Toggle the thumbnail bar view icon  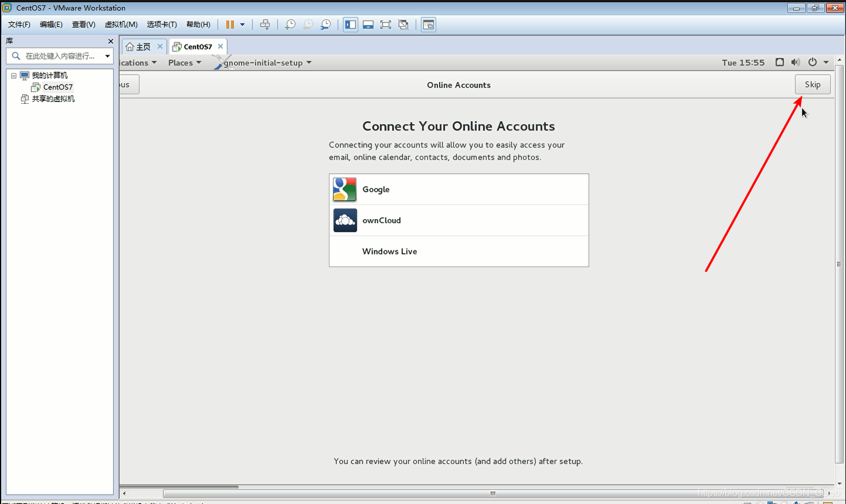(368, 24)
